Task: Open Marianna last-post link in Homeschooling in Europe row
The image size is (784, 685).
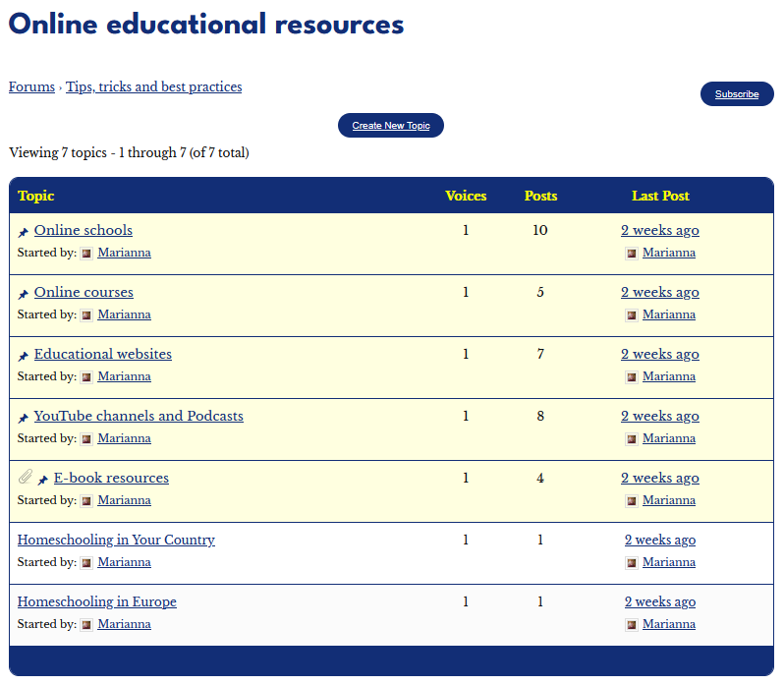Action: coord(669,625)
